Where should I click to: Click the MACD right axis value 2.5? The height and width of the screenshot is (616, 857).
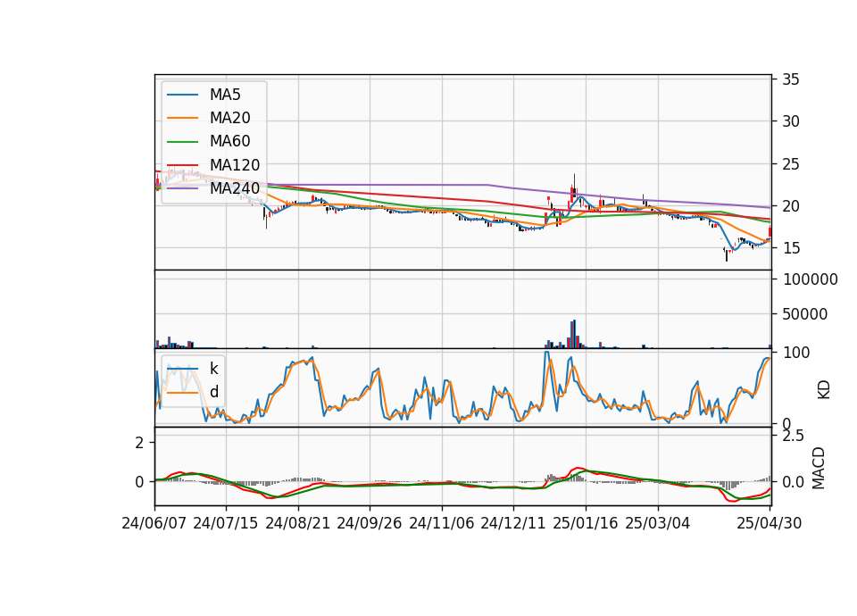[x=793, y=436]
